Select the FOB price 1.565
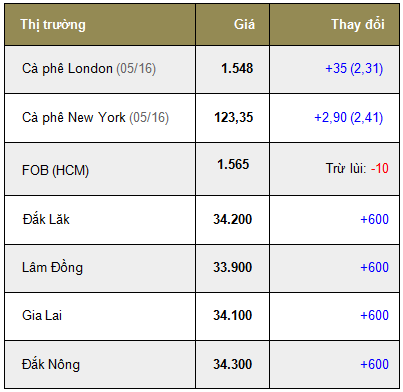 pos(233,164)
